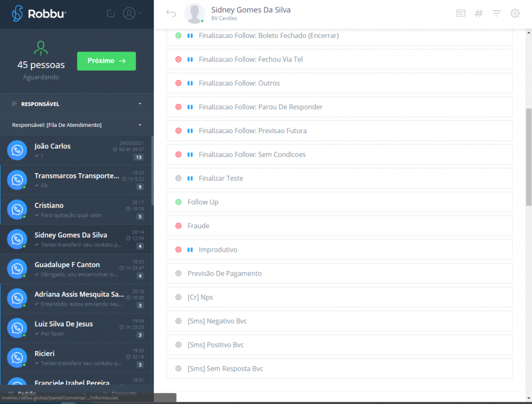Screen dimensions: 532x404
Task: Open the user account dropdown menu
Action: pos(132,14)
